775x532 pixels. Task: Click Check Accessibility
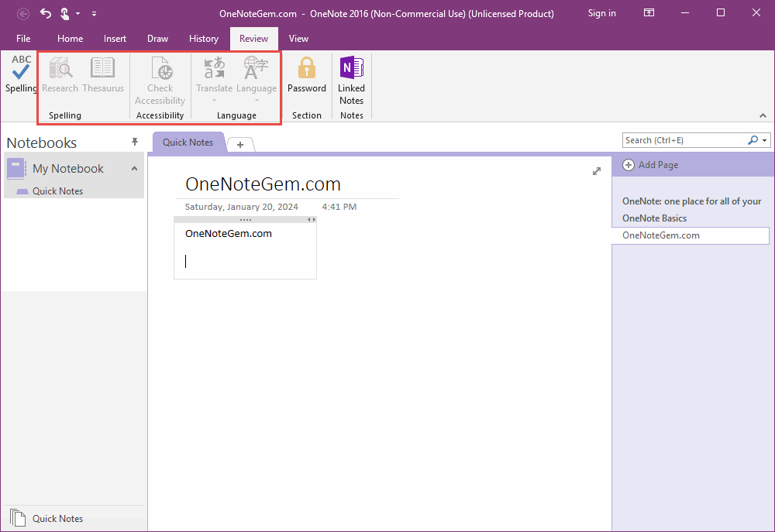point(160,81)
